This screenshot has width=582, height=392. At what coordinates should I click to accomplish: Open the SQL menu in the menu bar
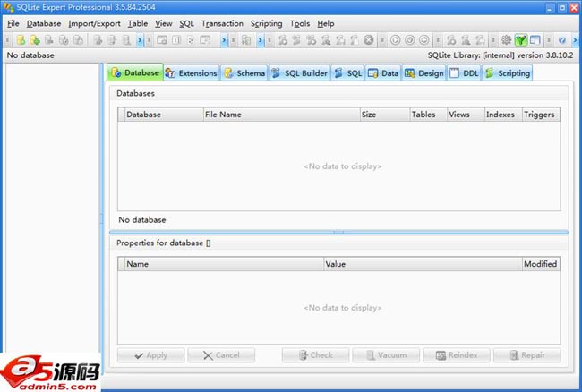coord(187,24)
